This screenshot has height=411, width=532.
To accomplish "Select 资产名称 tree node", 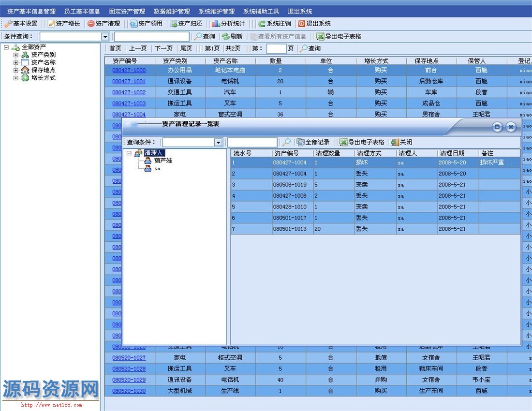I will [x=43, y=62].
